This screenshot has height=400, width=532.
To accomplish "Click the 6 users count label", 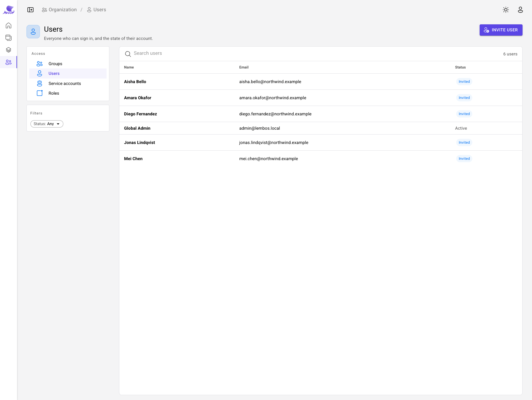I will tap(510, 54).
